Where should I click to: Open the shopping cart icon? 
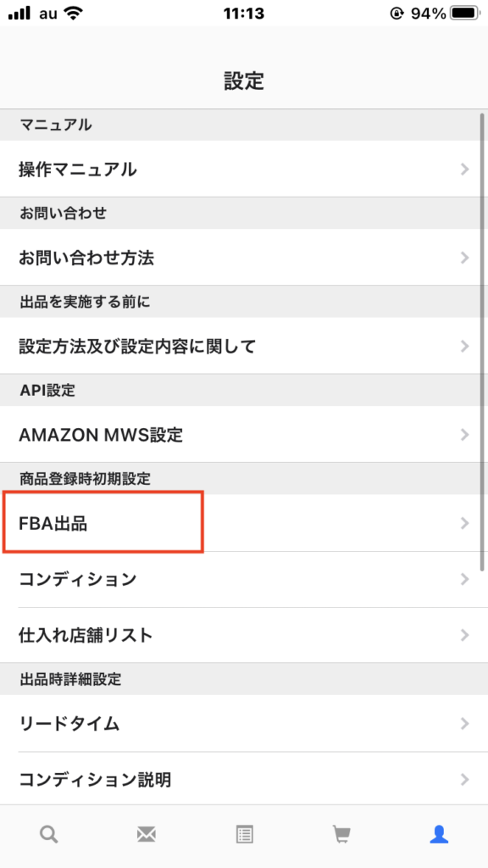(341, 834)
